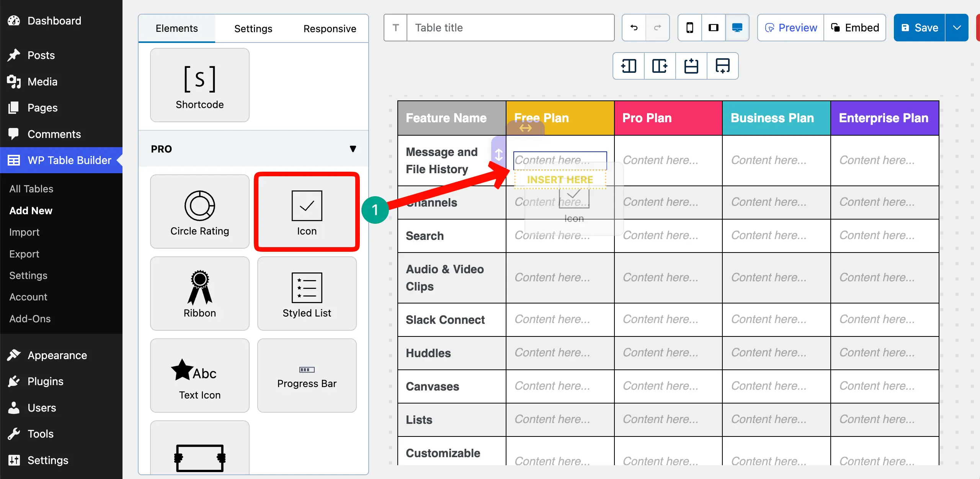Collapse the PRO elements section

(353, 149)
